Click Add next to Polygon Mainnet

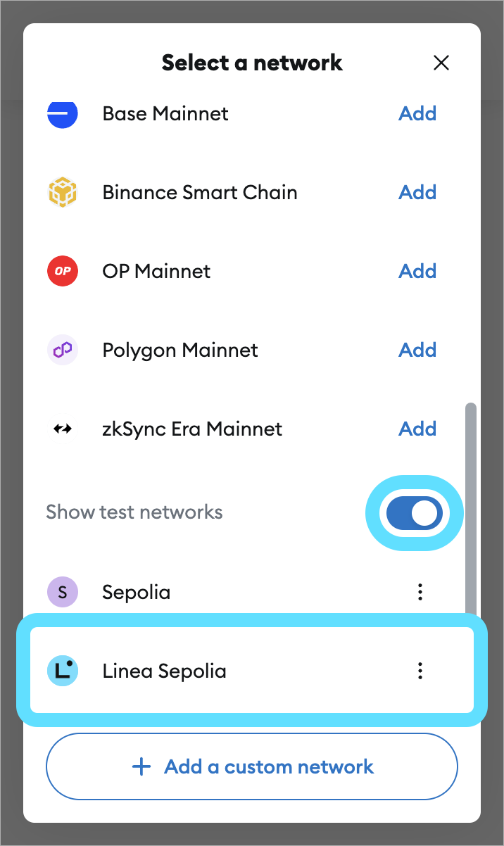click(x=417, y=350)
